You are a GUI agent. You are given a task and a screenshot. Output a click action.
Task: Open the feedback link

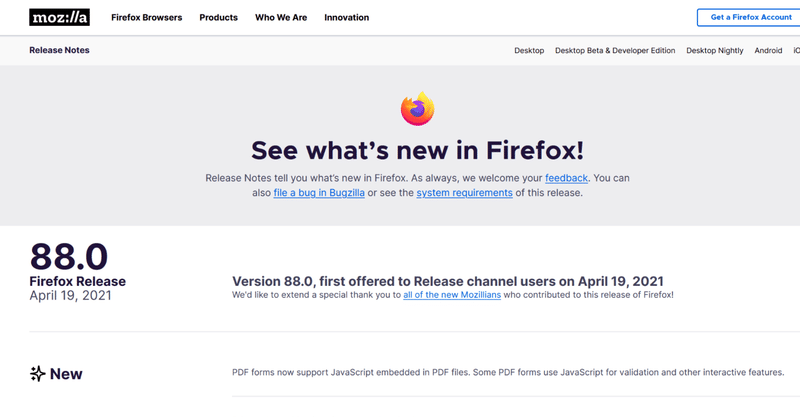click(x=566, y=178)
